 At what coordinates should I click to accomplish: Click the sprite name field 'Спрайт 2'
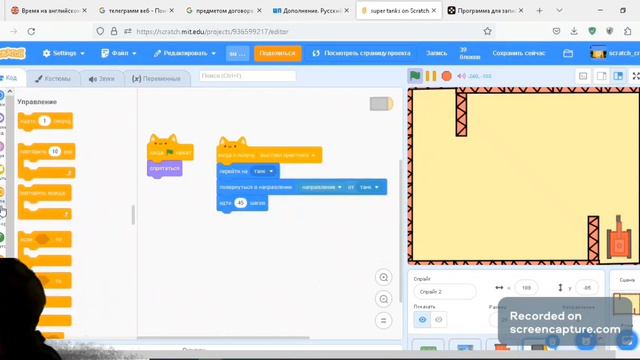(x=444, y=292)
